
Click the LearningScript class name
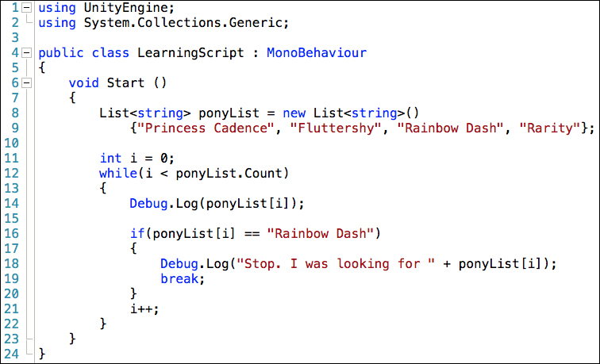(x=190, y=53)
